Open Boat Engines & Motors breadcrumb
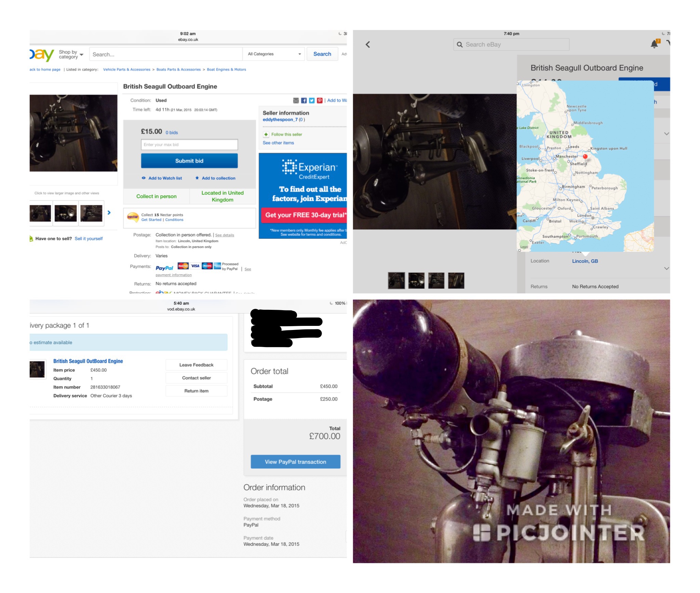The image size is (700, 593). [x=226, y=69]
